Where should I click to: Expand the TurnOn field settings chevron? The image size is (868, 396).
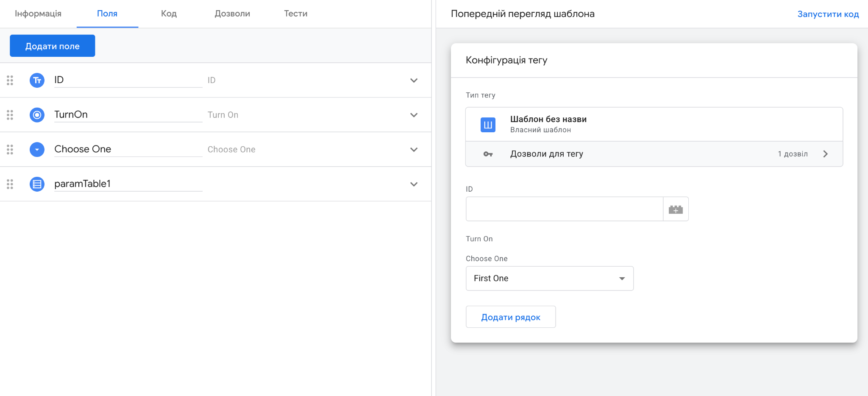(x=414, y=114)
